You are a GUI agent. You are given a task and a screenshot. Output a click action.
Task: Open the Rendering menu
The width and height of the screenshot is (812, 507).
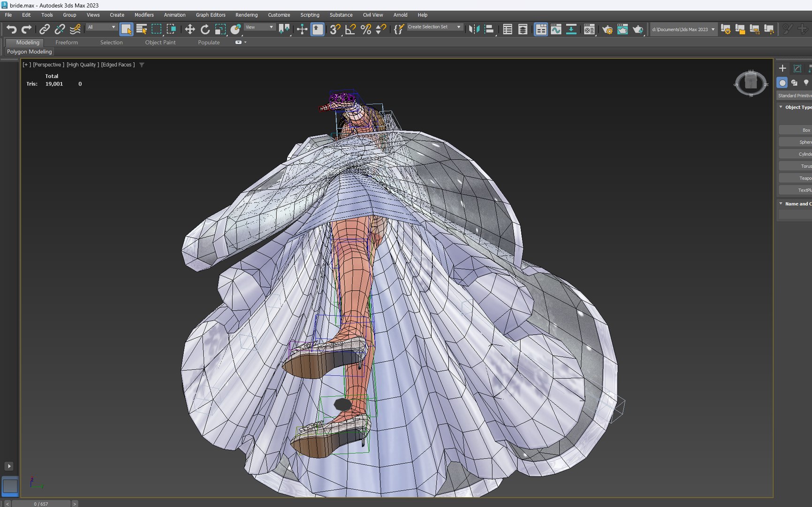tap(246, 15)
